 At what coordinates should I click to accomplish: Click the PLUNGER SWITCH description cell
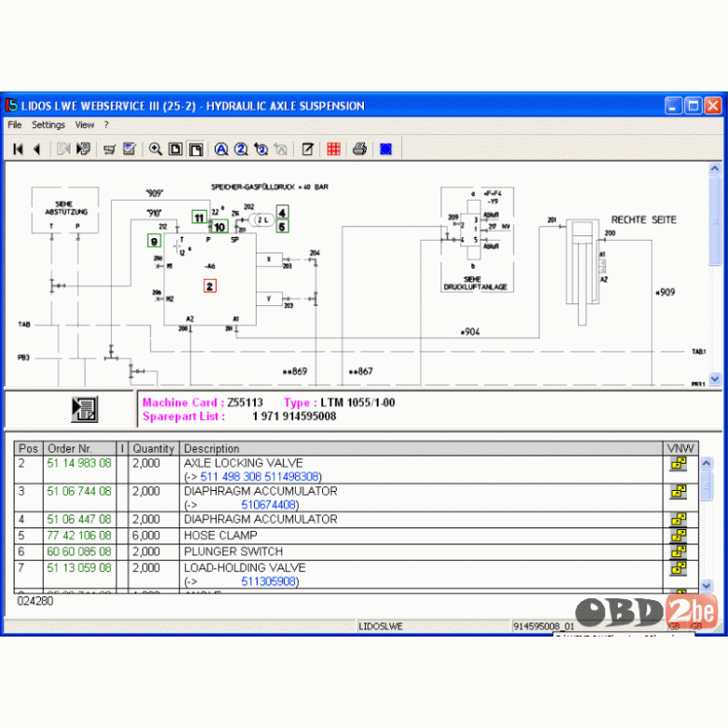coord(421,552)
